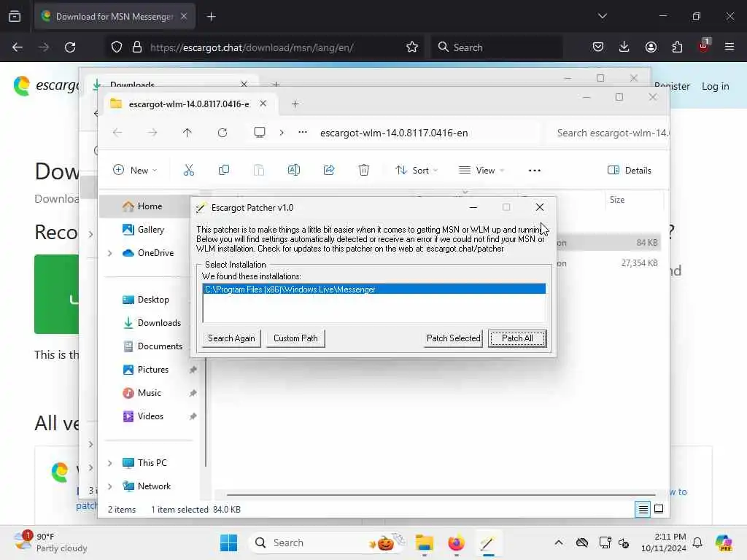Click the Copy icon in Explorer toolbar

(223, 170)
